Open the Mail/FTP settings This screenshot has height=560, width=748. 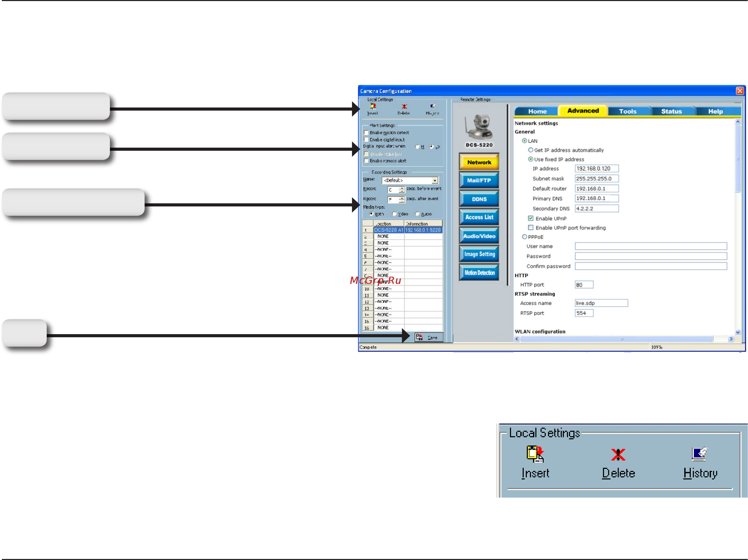(479, 180)
